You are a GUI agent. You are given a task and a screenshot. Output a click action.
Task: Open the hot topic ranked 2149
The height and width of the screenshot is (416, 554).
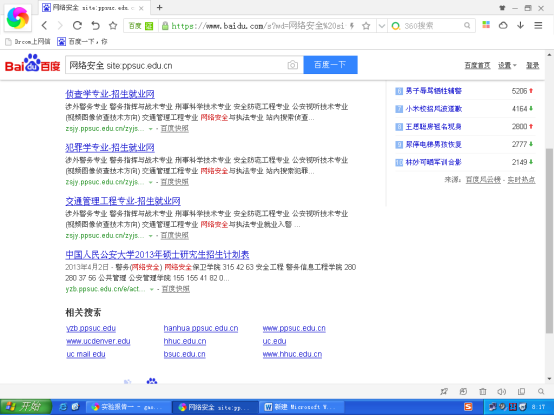point(434,162)
